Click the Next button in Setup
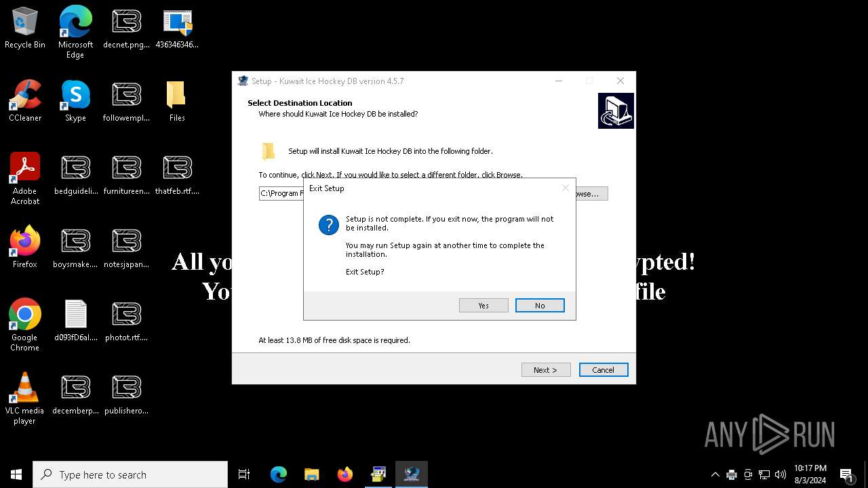The image size is (868, 488). tap(546, 370)
